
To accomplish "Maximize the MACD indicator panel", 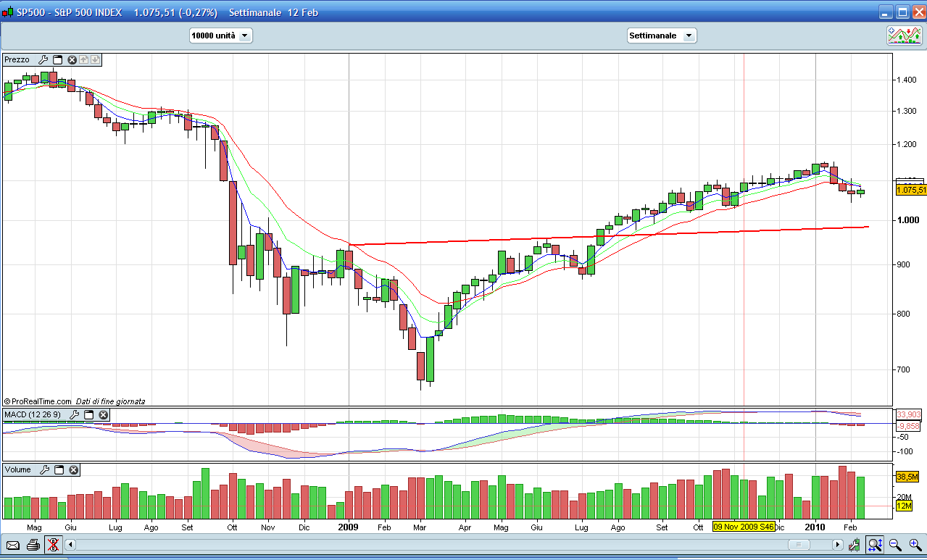I will point(89,414).
